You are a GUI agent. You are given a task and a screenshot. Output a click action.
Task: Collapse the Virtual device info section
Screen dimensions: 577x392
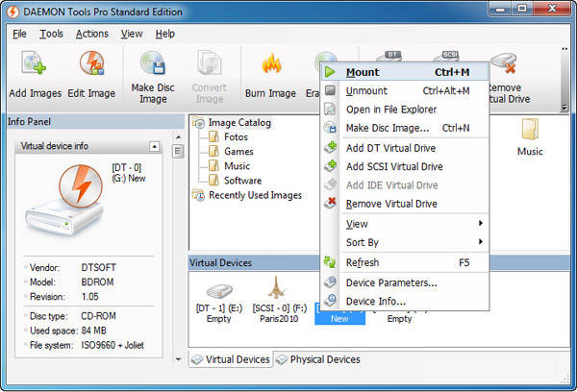click(155, 146)
